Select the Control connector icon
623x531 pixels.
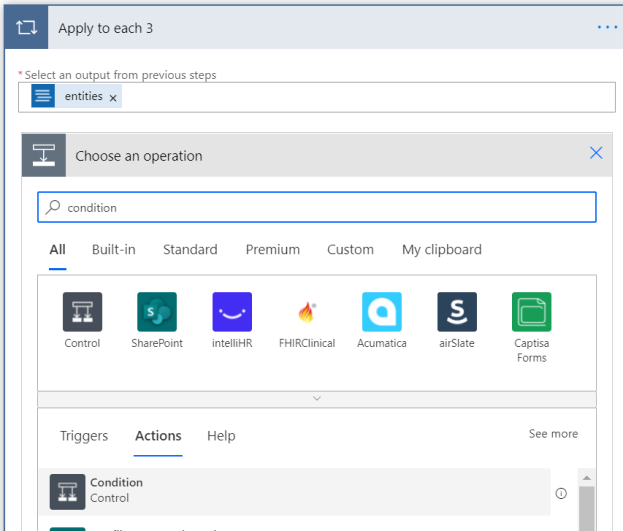point(82,312)
